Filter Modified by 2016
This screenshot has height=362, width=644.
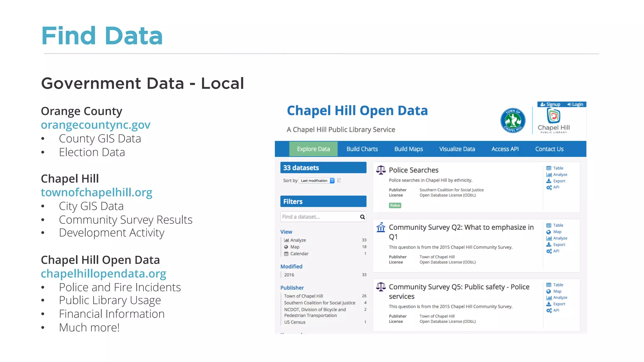point(325,275)
